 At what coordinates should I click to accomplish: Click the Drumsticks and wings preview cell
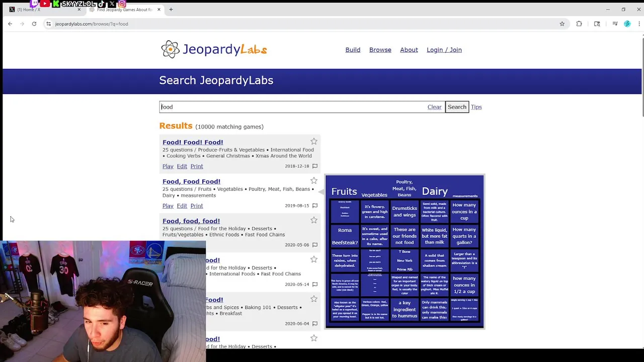coord(405,212)
